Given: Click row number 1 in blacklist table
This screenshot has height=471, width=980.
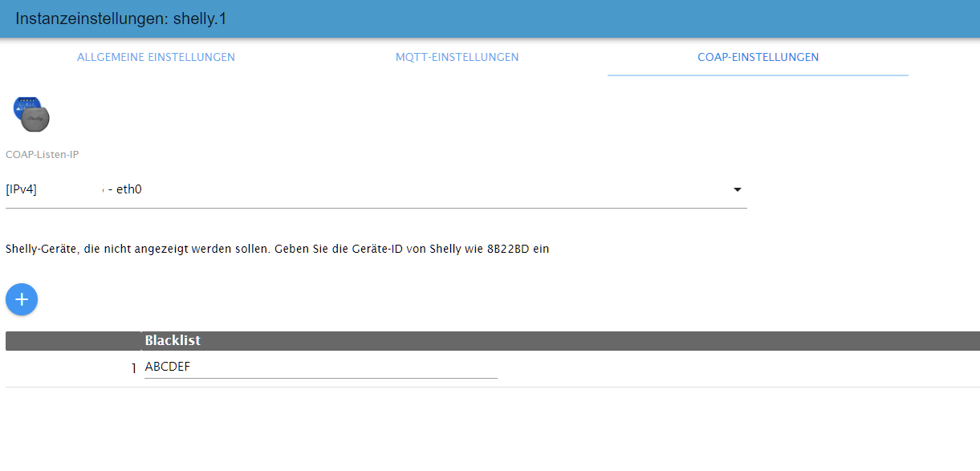Looking at the screenshot, I should (133, 369).
